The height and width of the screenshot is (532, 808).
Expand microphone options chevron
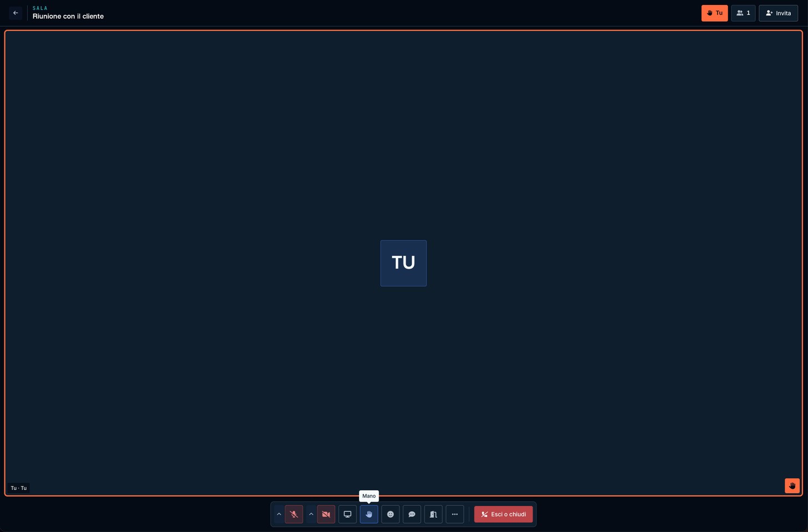coord(279,514)
